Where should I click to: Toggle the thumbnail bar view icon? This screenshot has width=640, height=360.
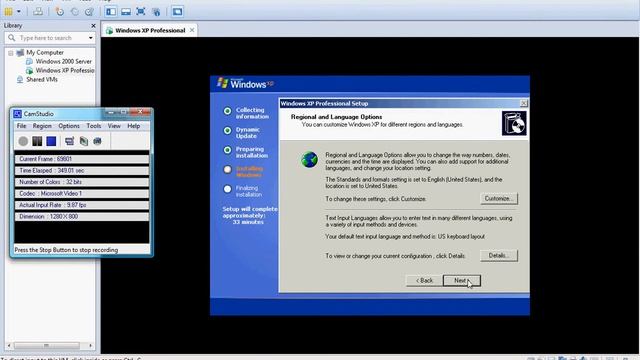(x=126, y=11)
